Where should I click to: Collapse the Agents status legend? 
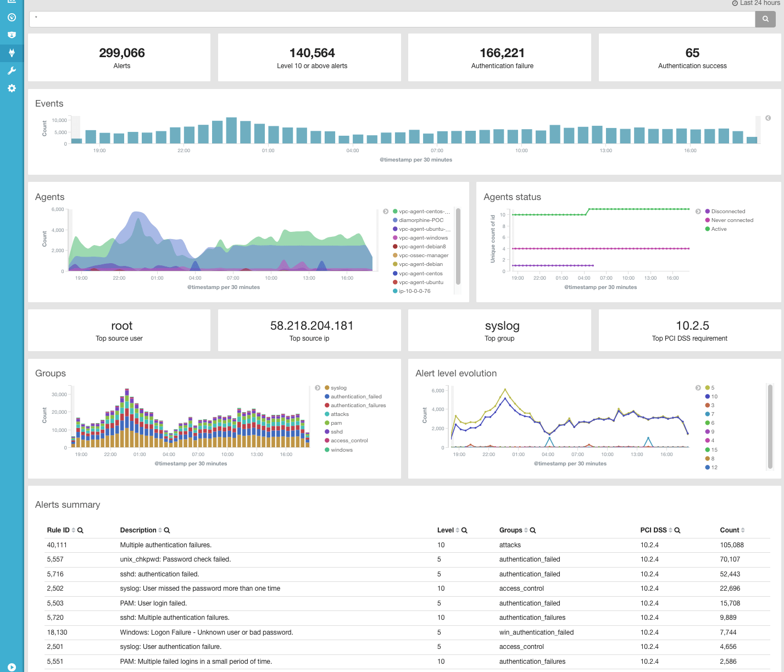coord(698,212)
